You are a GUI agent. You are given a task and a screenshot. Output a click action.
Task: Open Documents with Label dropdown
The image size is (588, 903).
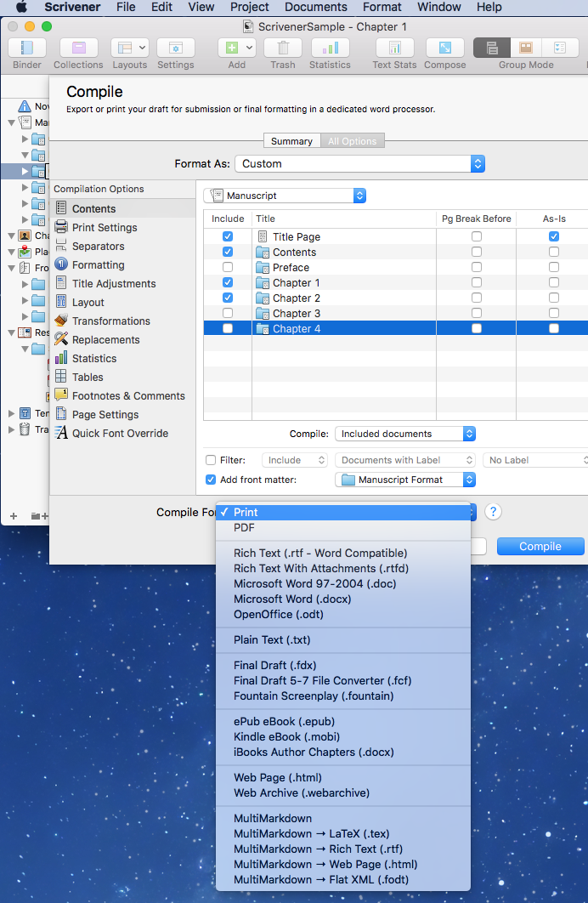(405, 460)
